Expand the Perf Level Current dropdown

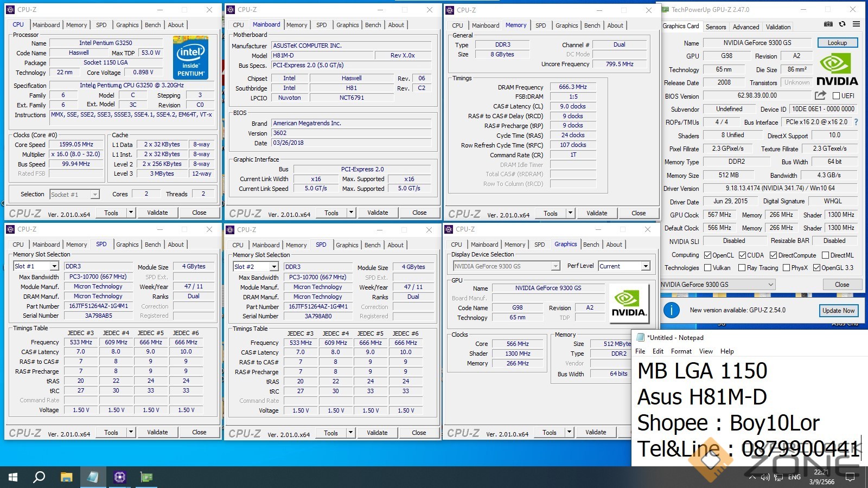tap(646, 266)
